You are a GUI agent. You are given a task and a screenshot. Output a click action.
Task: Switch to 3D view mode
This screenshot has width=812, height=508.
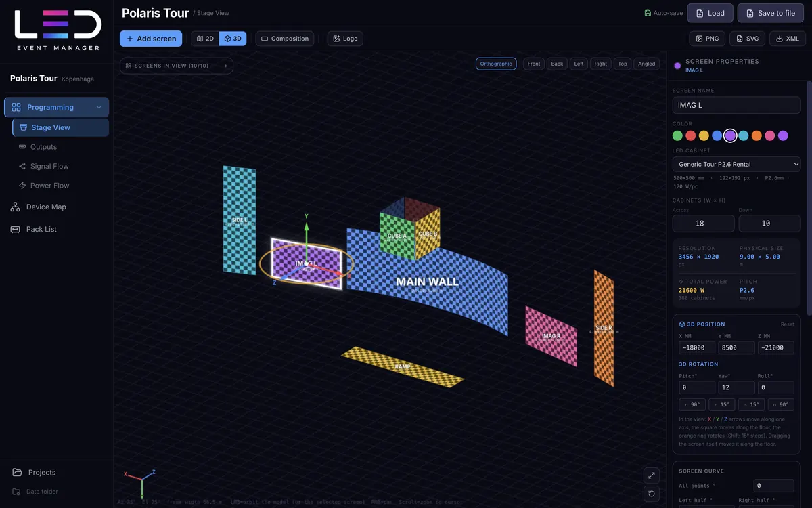tap(233, 39)
